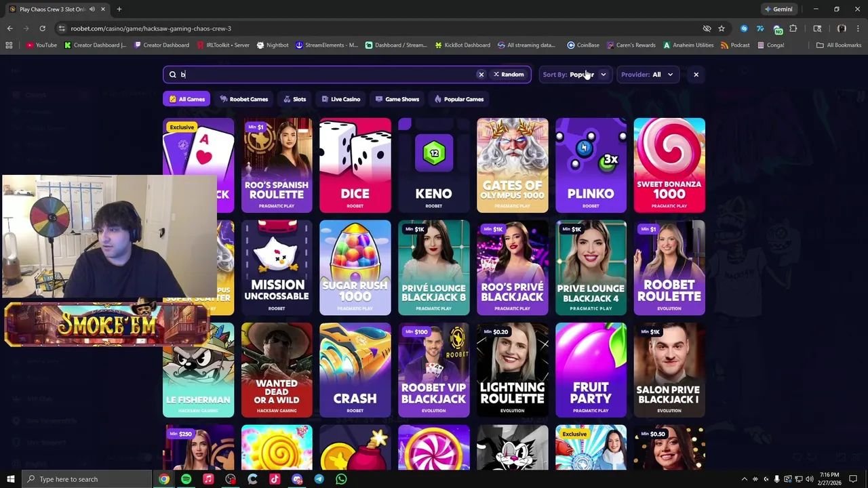The image size is (868, 488).
Task: Open Sugar Rush 1000 tile
Action: point(355,268)
